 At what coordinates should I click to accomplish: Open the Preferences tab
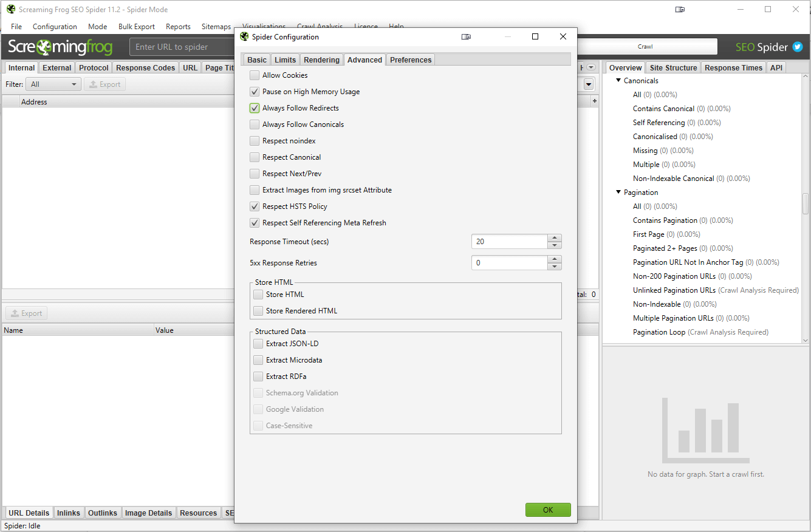tap(411, 60)
